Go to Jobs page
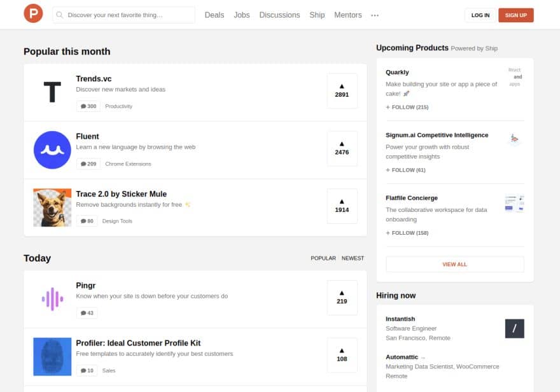 pyautogui.click(x=242, y=15)
